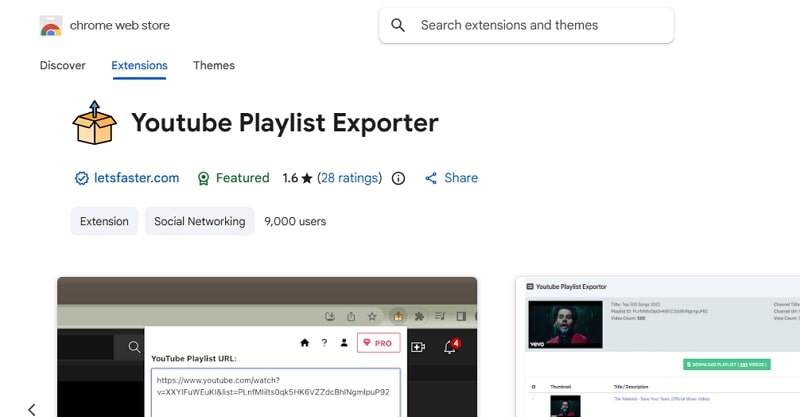Click the YouTube Playlist URL text box
This screenshot has height=417, width=800.
[276, 393]
